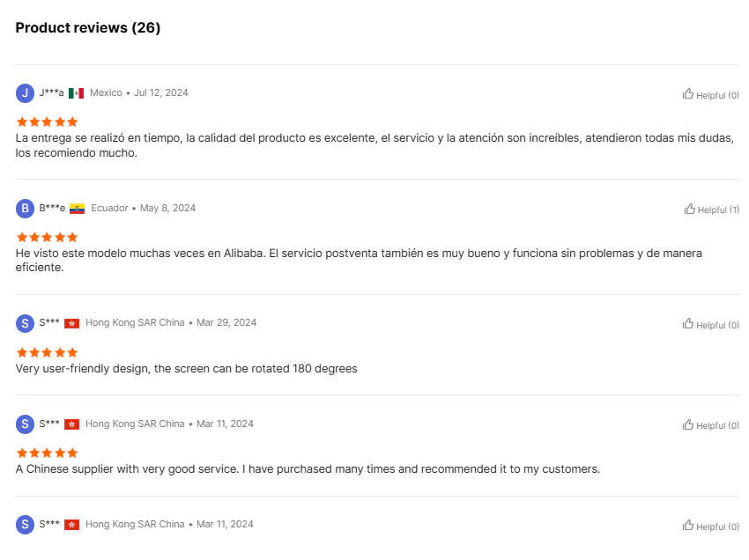The width and height of the screenshot is (749, 560).
Task: Click the "Product reviews (26)" heading
Action: pos(88,28)
